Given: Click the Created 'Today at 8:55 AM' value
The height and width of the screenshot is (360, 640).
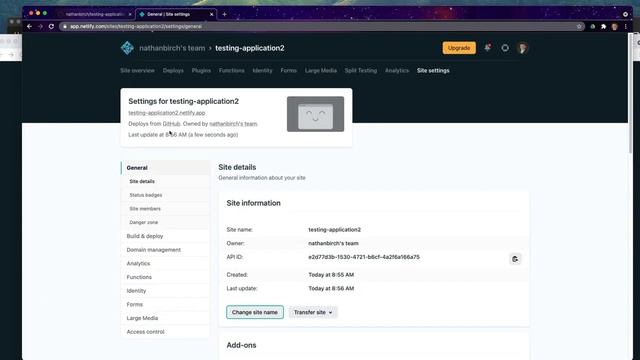Looking at the screenshot, I should click(x=331, y=275).
